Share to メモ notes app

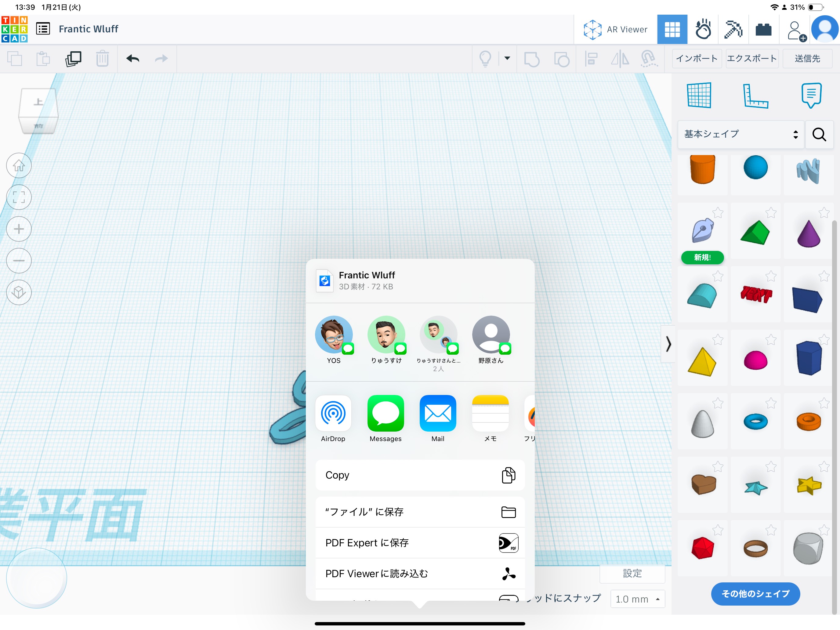pyautogui.click(x=490, y=418)
